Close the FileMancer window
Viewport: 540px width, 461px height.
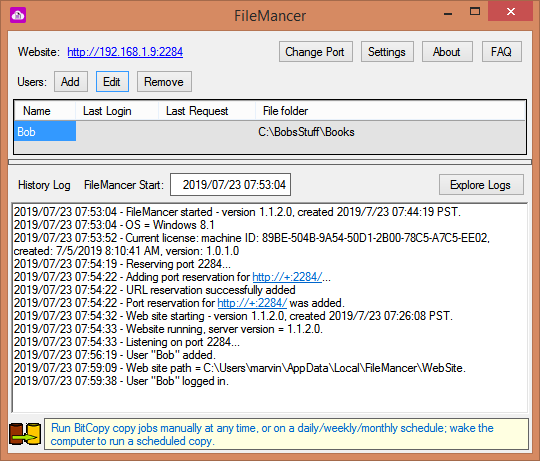511,12
